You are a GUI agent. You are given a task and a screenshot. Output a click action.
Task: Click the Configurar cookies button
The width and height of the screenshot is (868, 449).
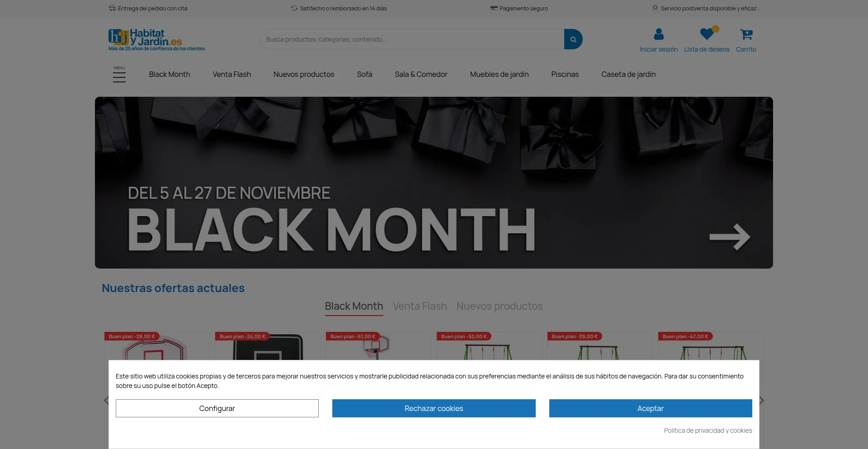pos(217,408)
